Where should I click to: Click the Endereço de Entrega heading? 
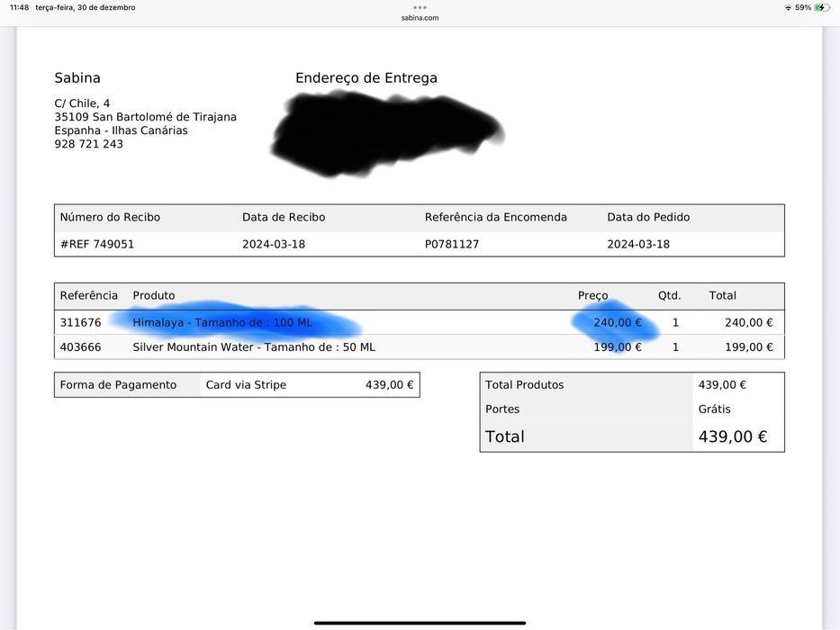pyautogui.click(x=366, y=78)
